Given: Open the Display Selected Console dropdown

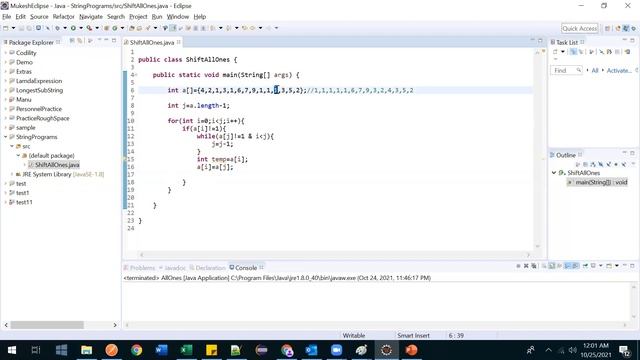Looking at the screenshot, I should [600, 266].
